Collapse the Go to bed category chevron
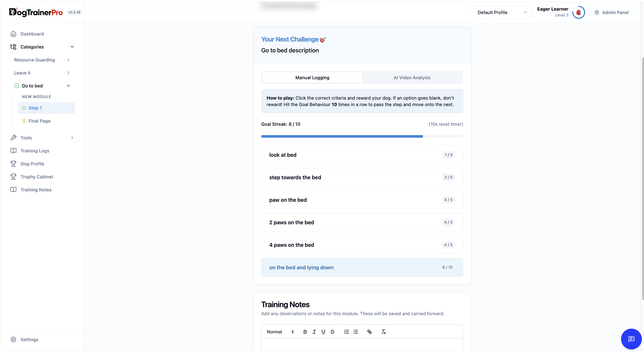 click(68, 86)
